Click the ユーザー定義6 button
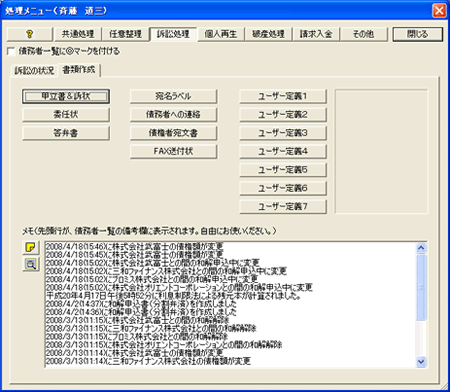 pos(283,188)
